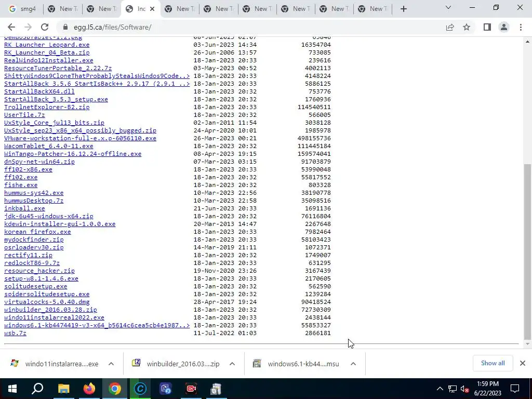Open File Explorer from taskbar

(63, 389)
